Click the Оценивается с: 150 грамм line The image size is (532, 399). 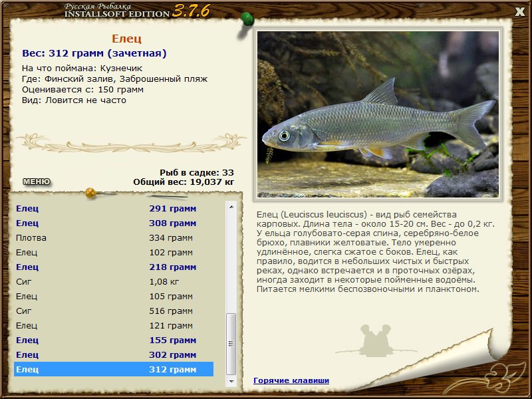pyautogui.click(x=82, y=90)
